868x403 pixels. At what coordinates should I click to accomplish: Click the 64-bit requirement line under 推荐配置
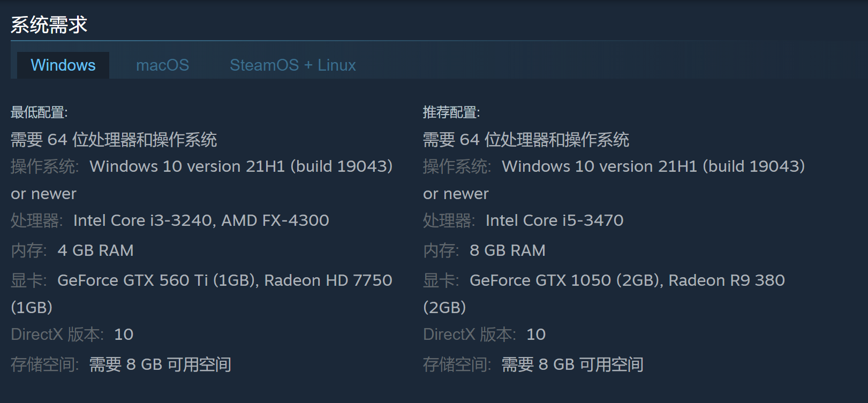coord(526,140)
